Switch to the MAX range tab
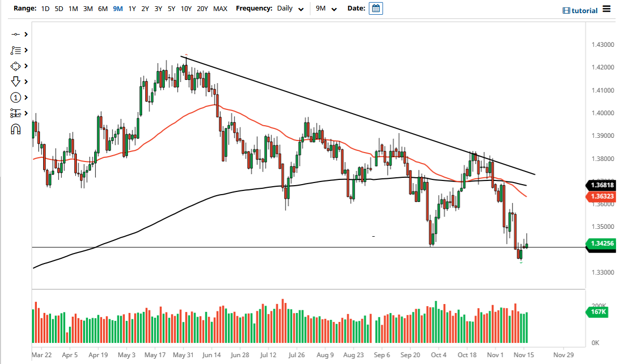Screen dimensions: 624x364 tap(220, 8)
